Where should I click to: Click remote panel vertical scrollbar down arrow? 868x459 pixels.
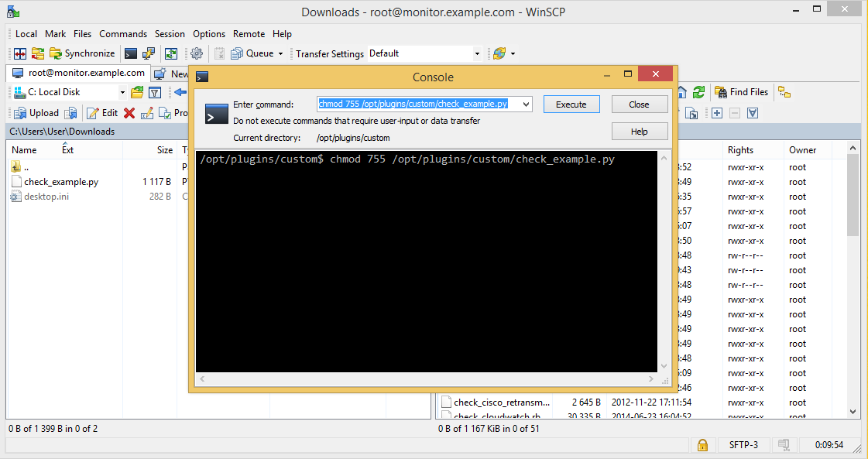pyautogui.click(x=853, y=411)
